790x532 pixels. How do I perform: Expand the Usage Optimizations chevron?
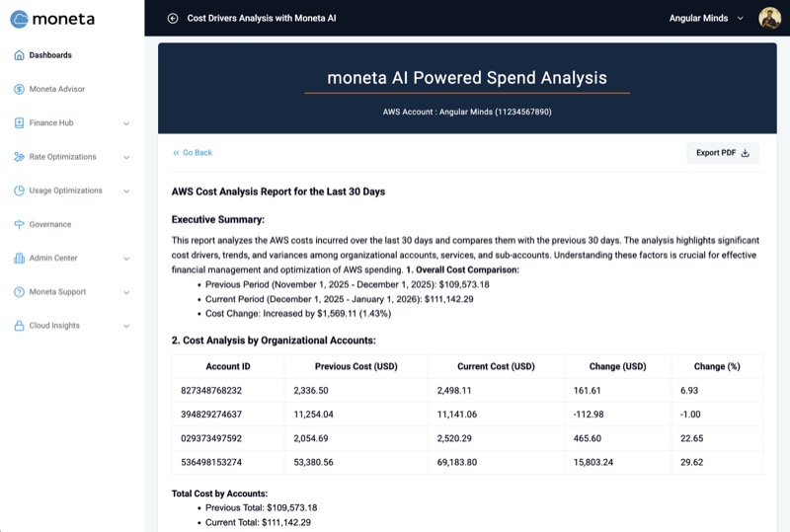126,190
